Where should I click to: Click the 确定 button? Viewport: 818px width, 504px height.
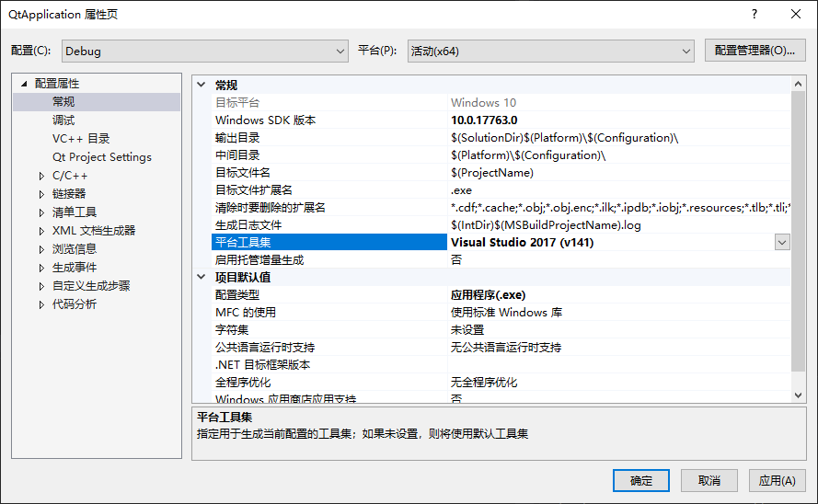click(641, 480)
